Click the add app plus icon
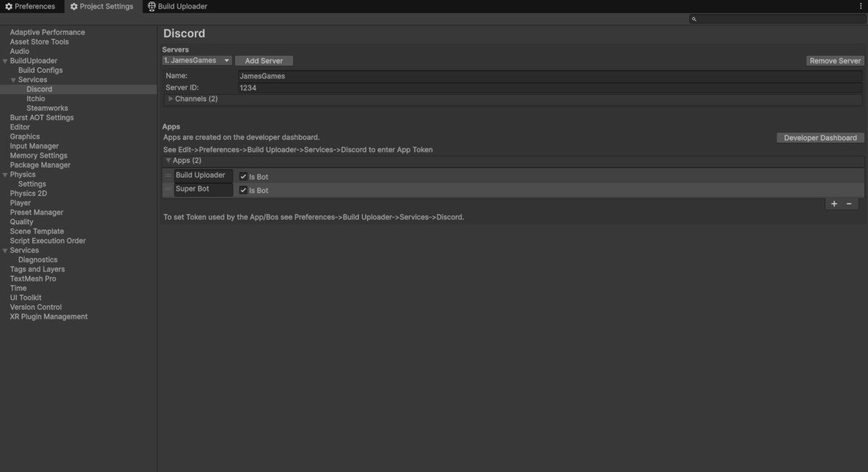Viewport: 868px width, 472px height. tap(833, 203)
